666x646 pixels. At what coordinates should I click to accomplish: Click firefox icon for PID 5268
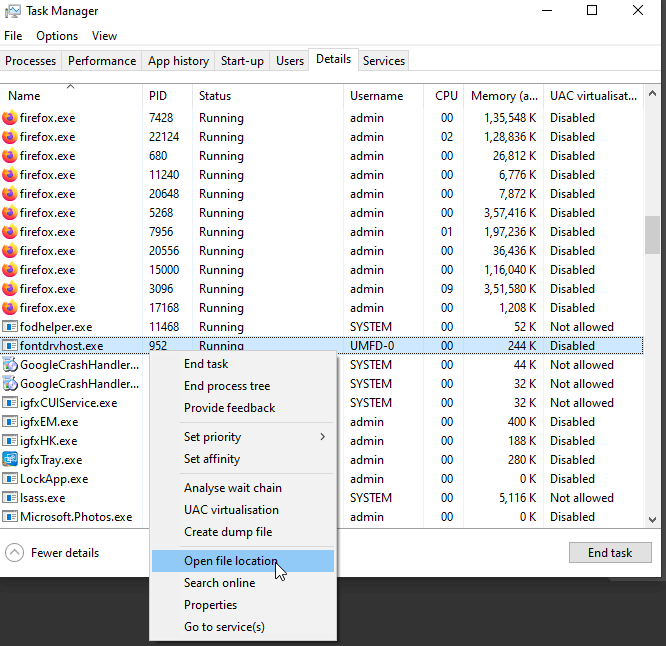[x=10, y=213]
